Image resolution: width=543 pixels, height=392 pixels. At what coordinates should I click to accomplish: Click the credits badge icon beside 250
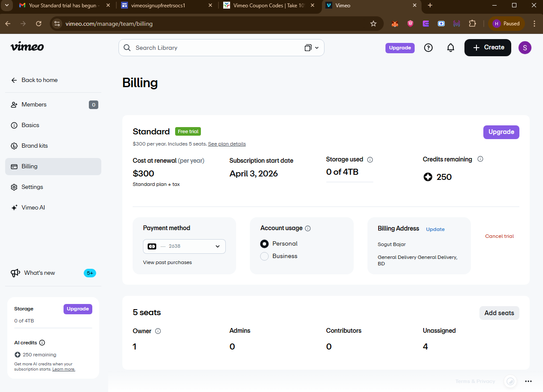click(x=428, y=177)
